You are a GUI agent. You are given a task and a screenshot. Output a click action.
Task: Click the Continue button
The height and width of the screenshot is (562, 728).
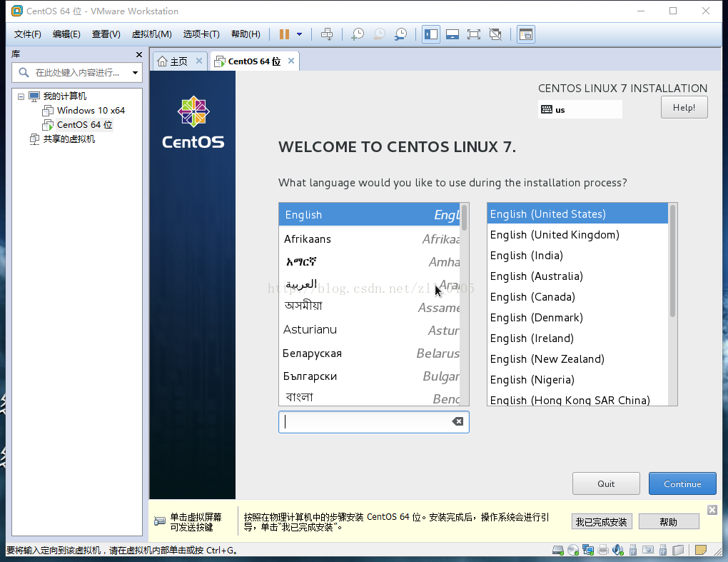pos(682,483)
